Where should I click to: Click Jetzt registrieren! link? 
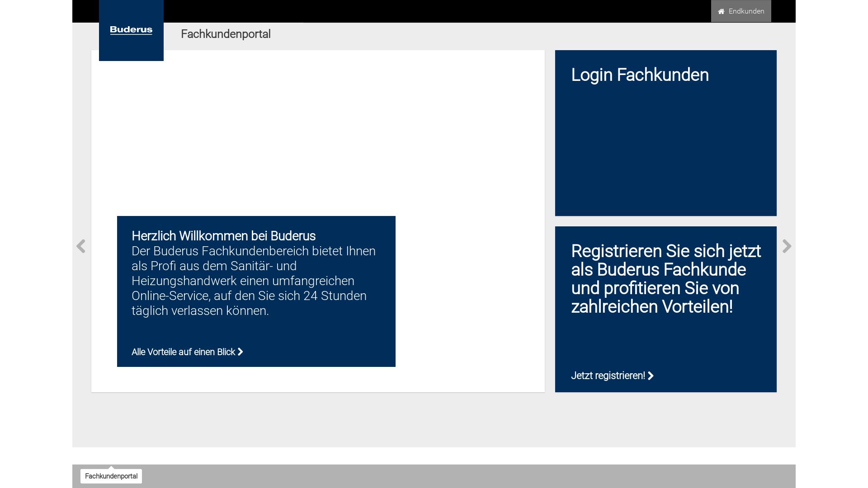coord(612,376)
